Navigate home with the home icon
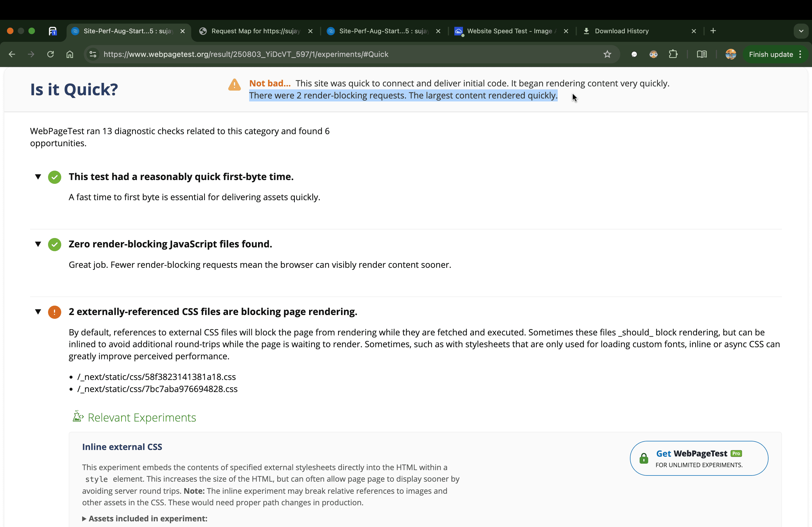The width and height of the screenshot is (812, 527). point(70,54)
